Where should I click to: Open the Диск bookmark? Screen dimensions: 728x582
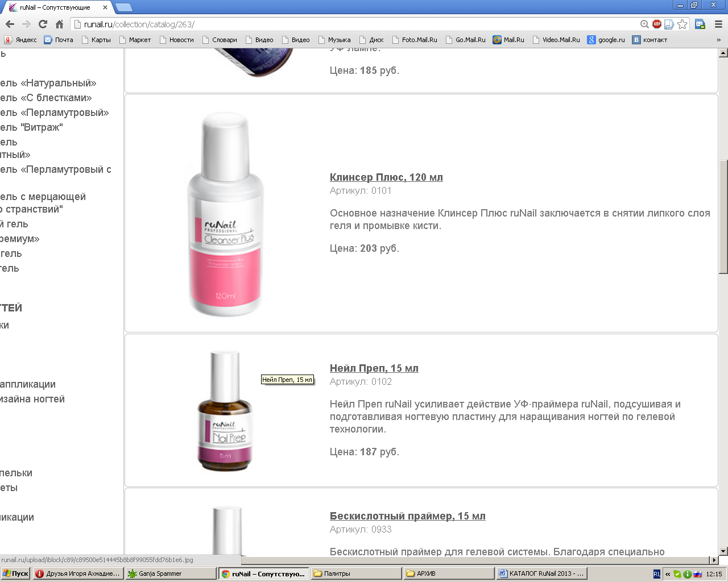point(371,40)
